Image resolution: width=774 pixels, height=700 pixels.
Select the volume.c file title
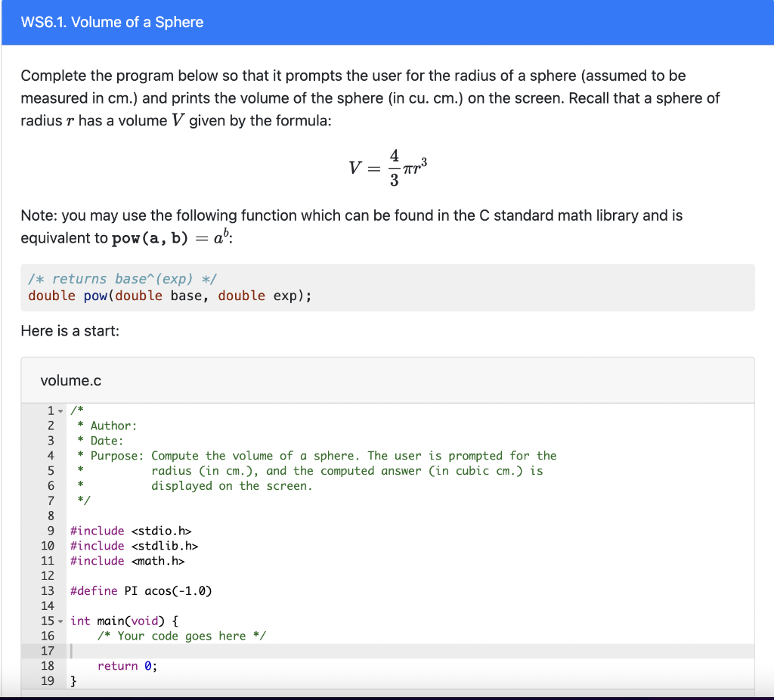70,380
